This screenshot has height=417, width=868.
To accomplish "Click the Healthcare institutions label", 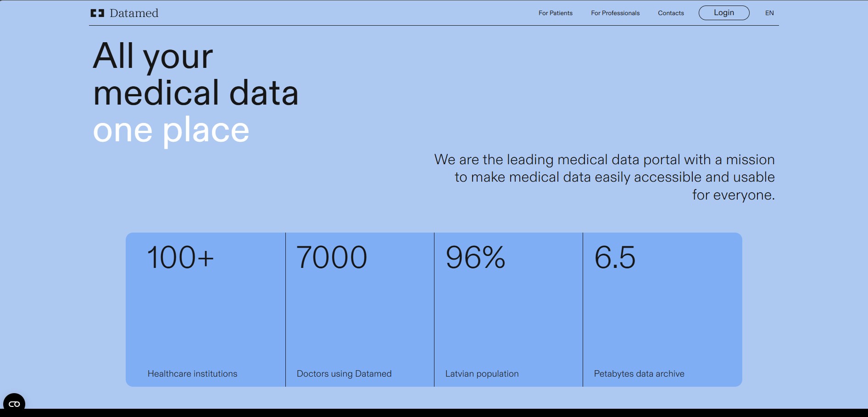I will point(193,374).
